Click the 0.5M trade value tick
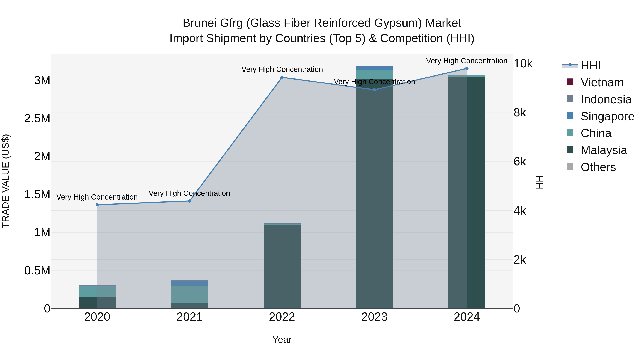This screenshot has height=362, width=644. 37,271
